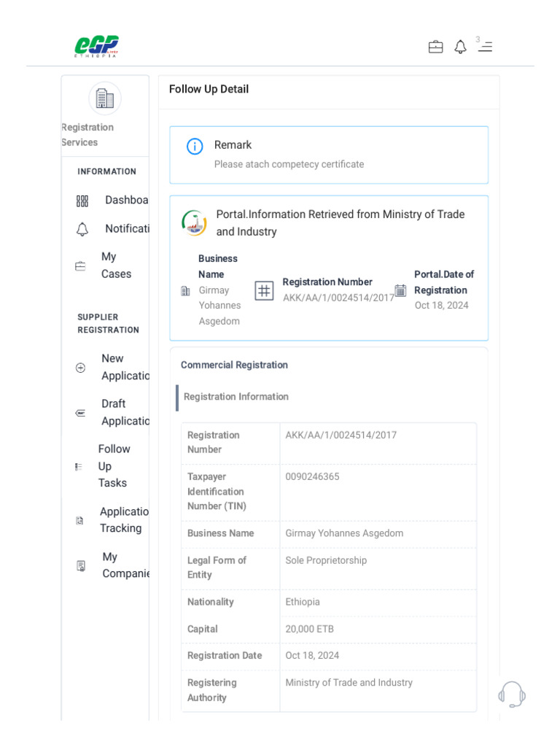Image resolution: width=560 pixels, height=747 pixels.
Task: Click the Remark info icon
Action: 195,147
